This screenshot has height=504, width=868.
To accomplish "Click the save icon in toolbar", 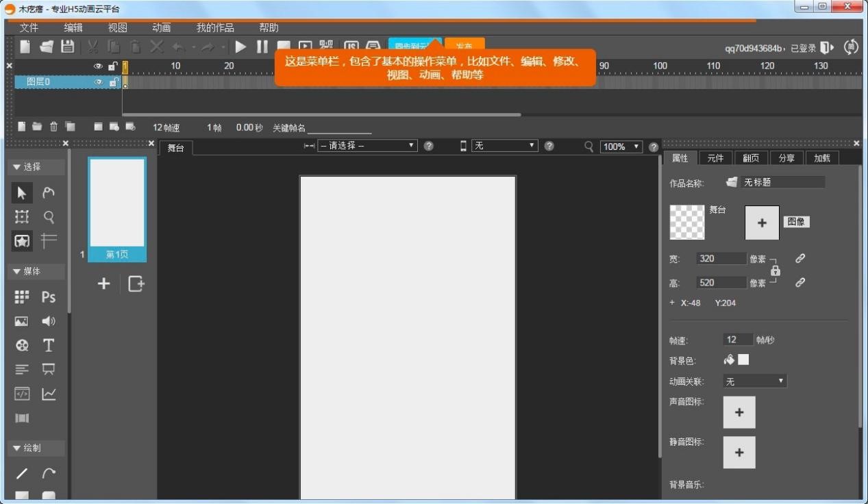I will (67, 47).
